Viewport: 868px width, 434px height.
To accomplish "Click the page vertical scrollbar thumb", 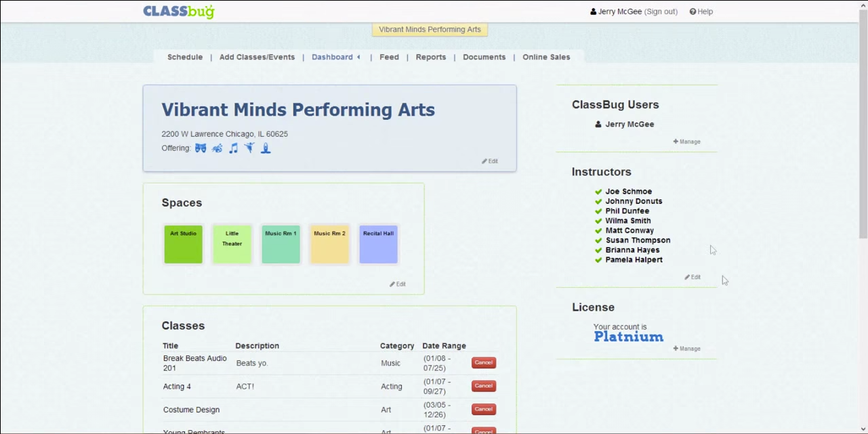I will click(863, 123).
